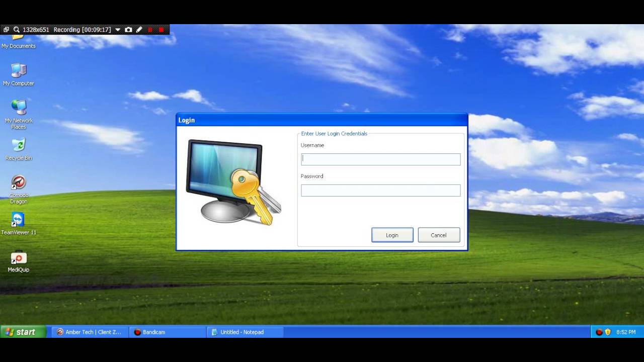The height and width of the screenshot is (362, 644).
Task: Activate the pencil drawing tool in recording bar
Action: tap(139, 30)
